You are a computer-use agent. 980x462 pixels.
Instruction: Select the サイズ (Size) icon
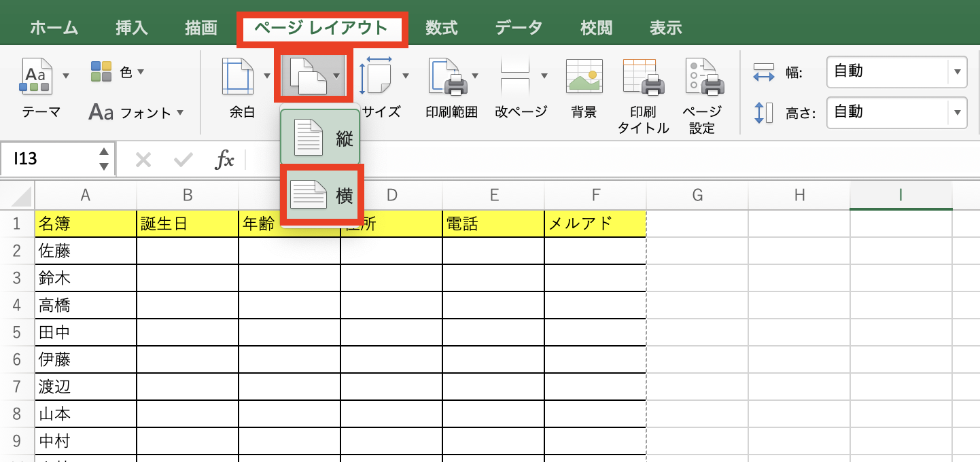378,82
